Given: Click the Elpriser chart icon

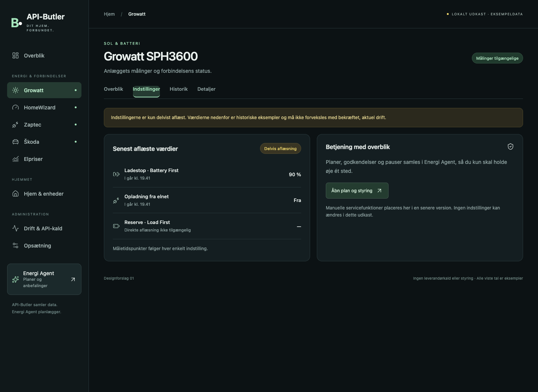Looking at the screenshot, I should point(15,159).
